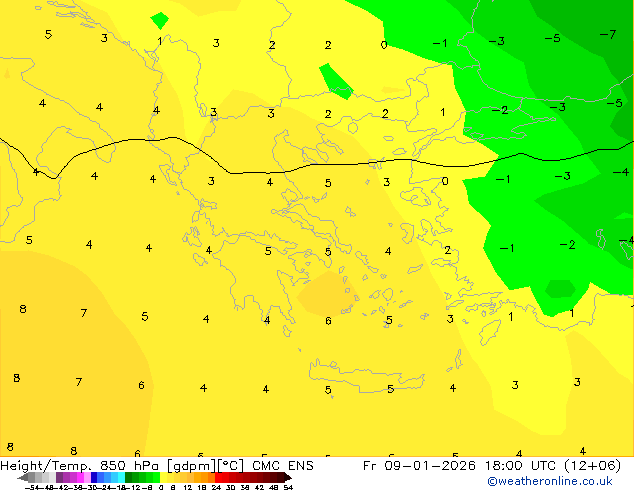
Task: Click the '-7' temperature value on the map
Action: click(608, 35)
